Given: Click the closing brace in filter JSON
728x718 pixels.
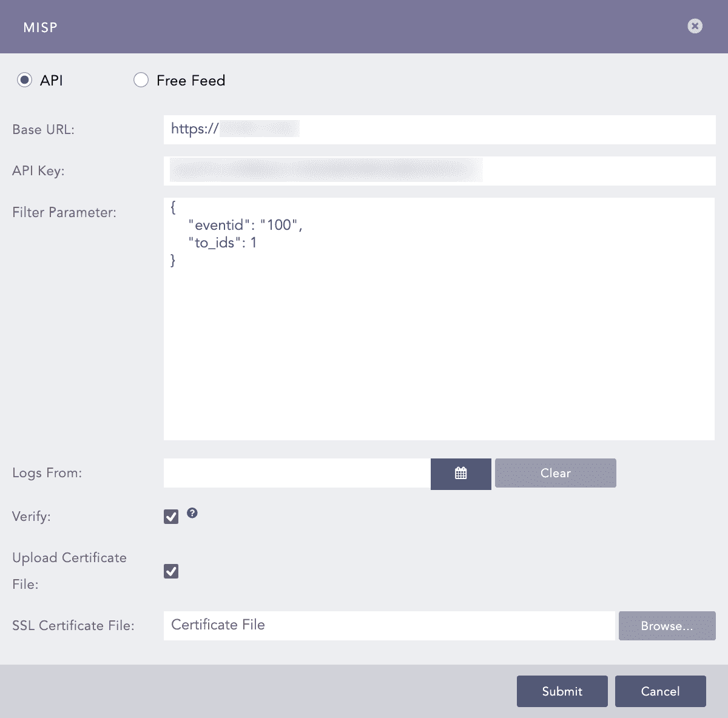Looking at the screenshot, I should (174, 260).
